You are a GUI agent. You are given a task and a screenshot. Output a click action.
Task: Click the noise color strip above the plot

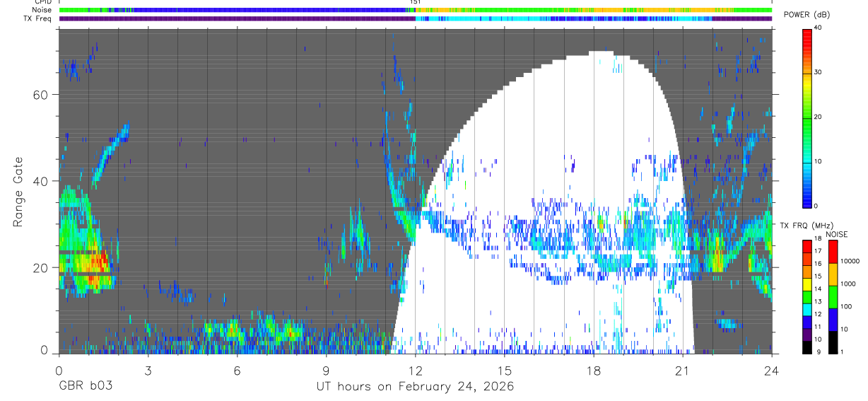coord(415,10)
